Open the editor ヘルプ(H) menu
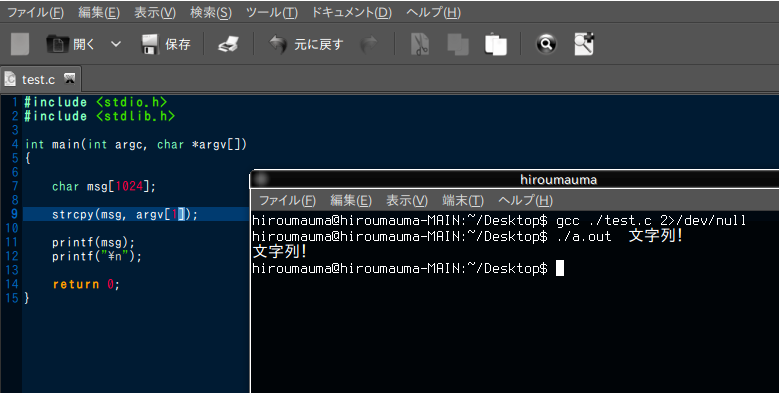The image size is (779, 393). coord(433,12)
